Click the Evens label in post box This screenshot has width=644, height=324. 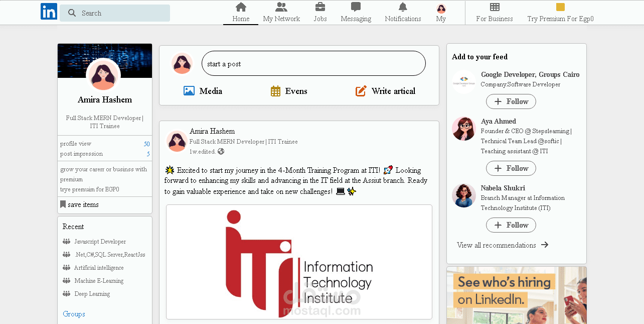click(296, 91)
